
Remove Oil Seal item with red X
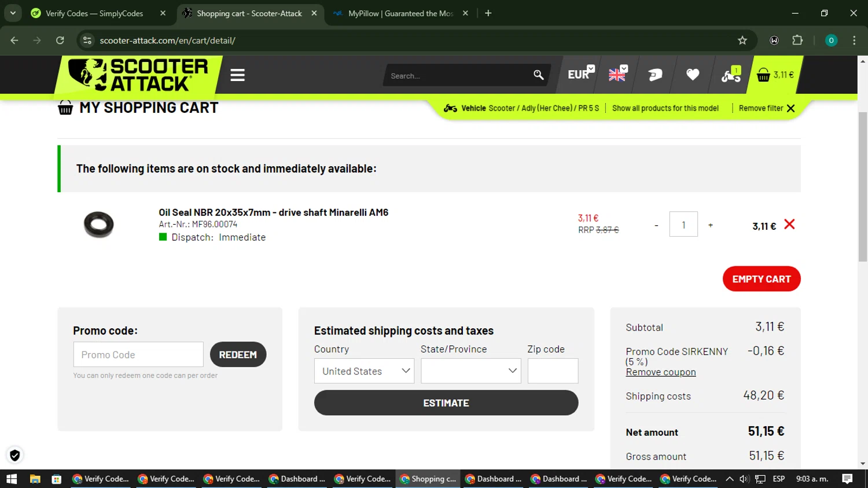click(789, 225)
